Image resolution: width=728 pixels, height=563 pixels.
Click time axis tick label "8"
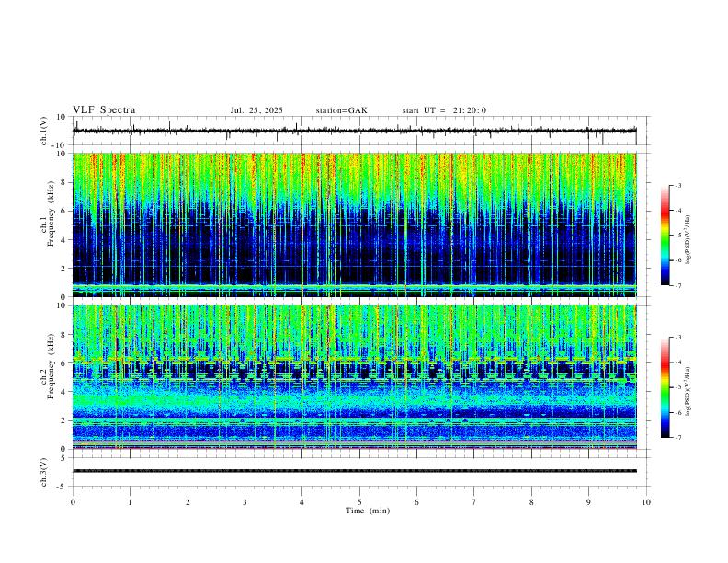531,502
